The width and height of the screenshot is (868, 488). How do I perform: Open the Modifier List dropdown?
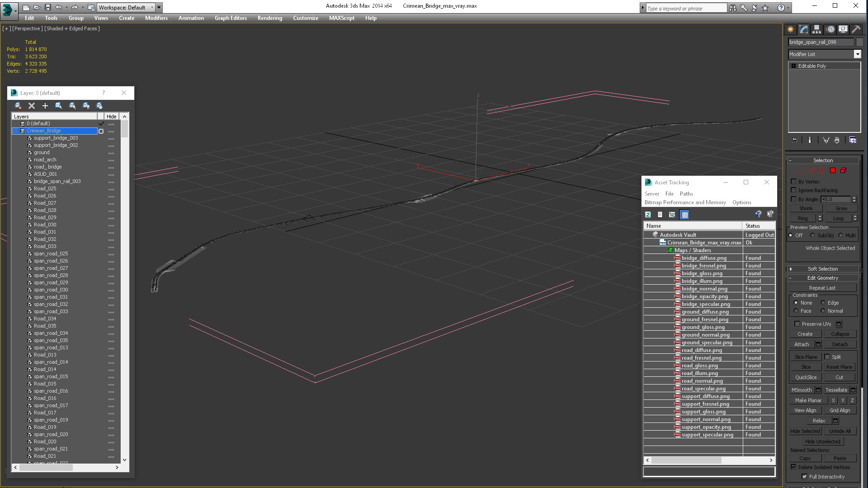click(x=857, y=54)
